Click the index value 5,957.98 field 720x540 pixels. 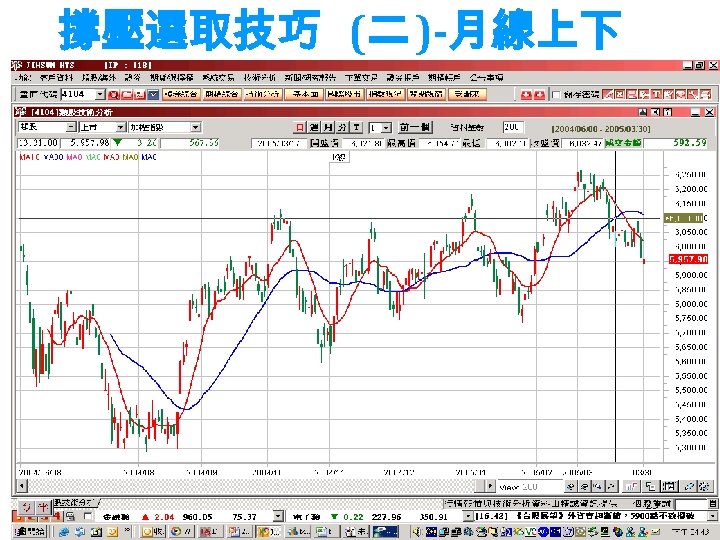coord(86,143)
